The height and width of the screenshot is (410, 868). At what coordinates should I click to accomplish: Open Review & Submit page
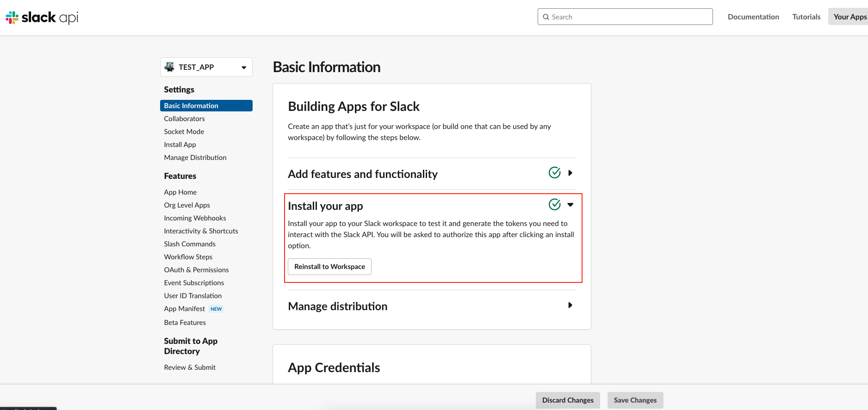190,367
